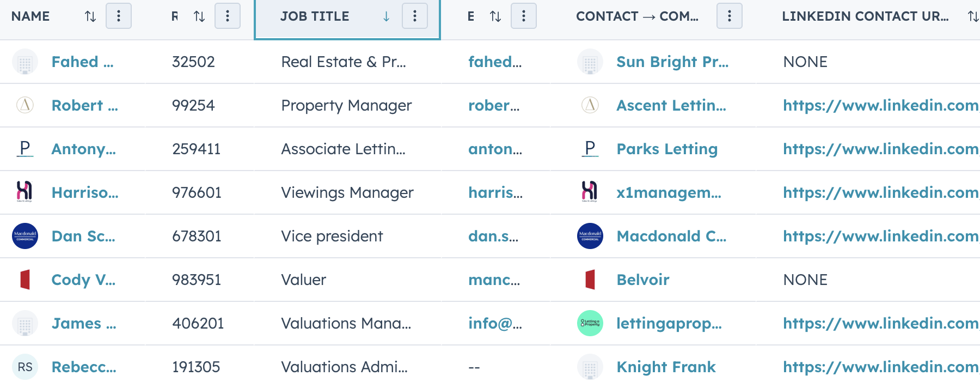This screenshot has height=388, width=980.
Task: Open the Knight Frank company link
Action: click(666, 367)
